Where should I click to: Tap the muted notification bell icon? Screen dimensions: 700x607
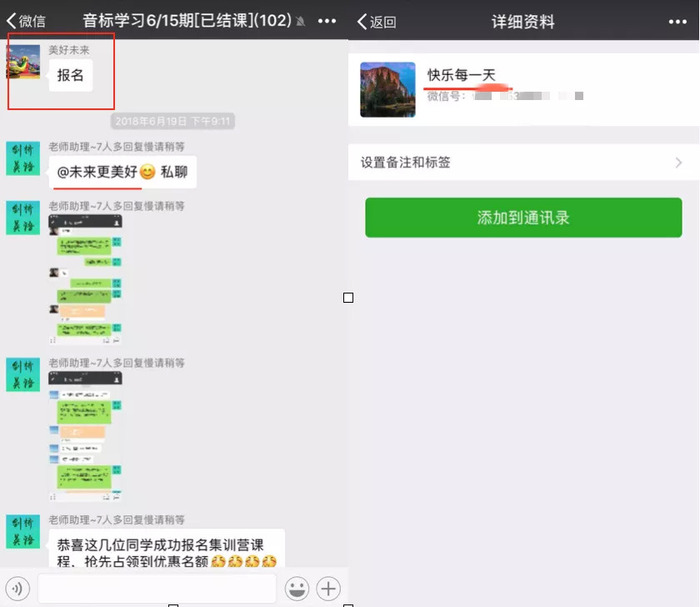(300, 21)
